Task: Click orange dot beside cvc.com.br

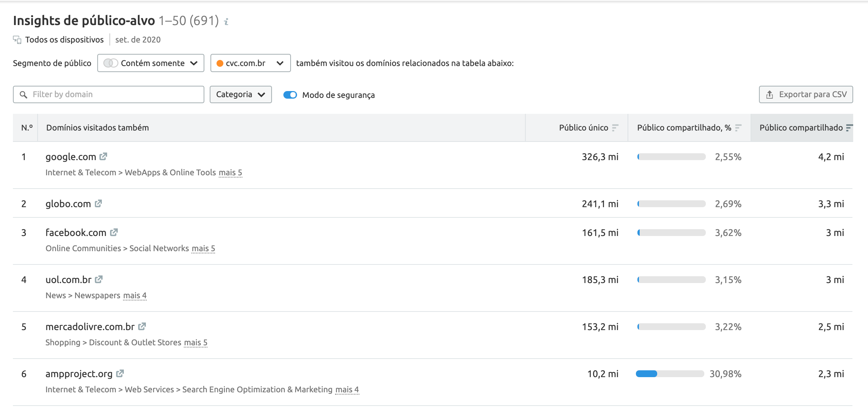Action: [x=220, y=63]
